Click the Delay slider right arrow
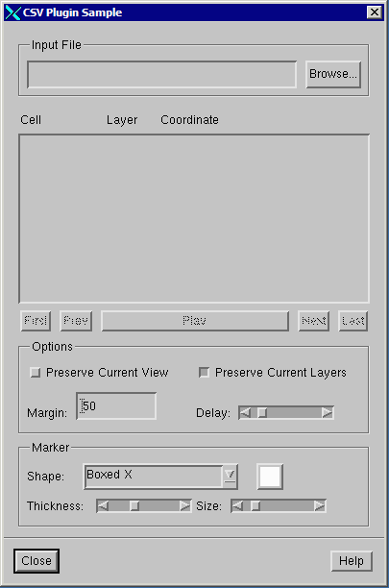389x588 pixels. (x=328, y=413)
